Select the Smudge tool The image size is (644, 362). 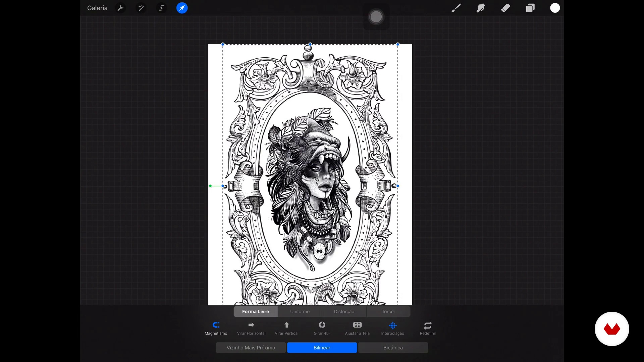coord(481,8)
